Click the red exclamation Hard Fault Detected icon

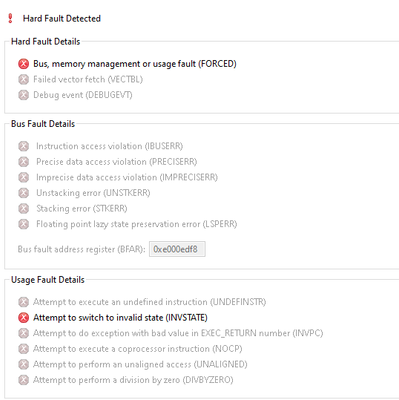coord(10,18)
